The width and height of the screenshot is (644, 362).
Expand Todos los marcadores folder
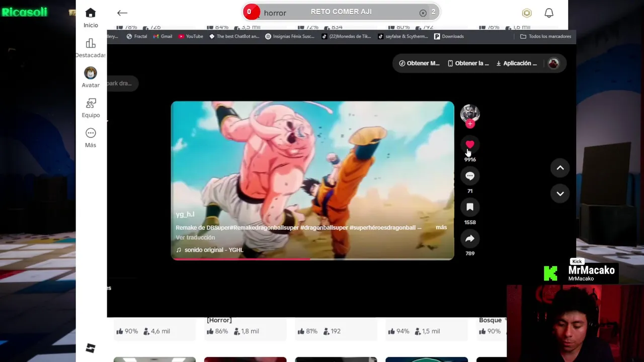pyautogui.click(x=545, y=36)
